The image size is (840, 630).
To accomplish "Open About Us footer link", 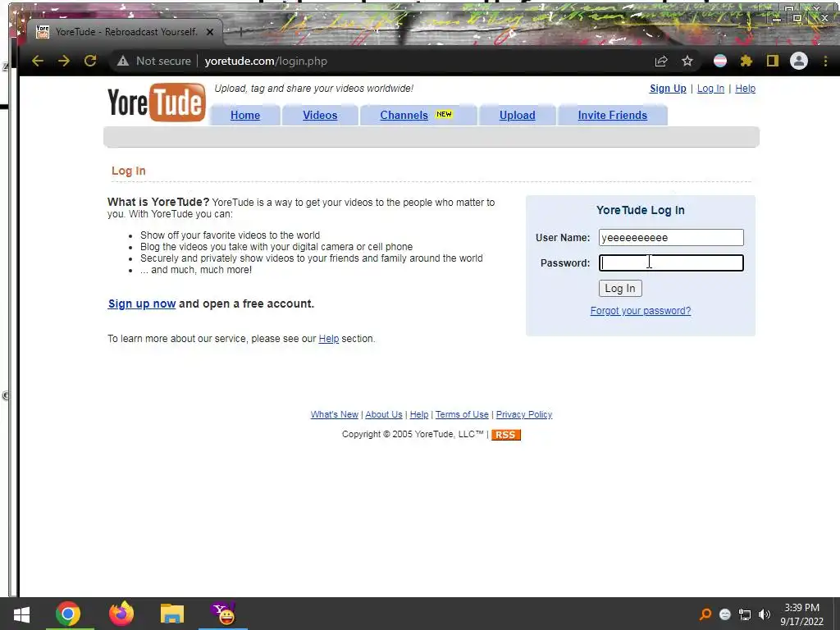I will coord(384,414).
